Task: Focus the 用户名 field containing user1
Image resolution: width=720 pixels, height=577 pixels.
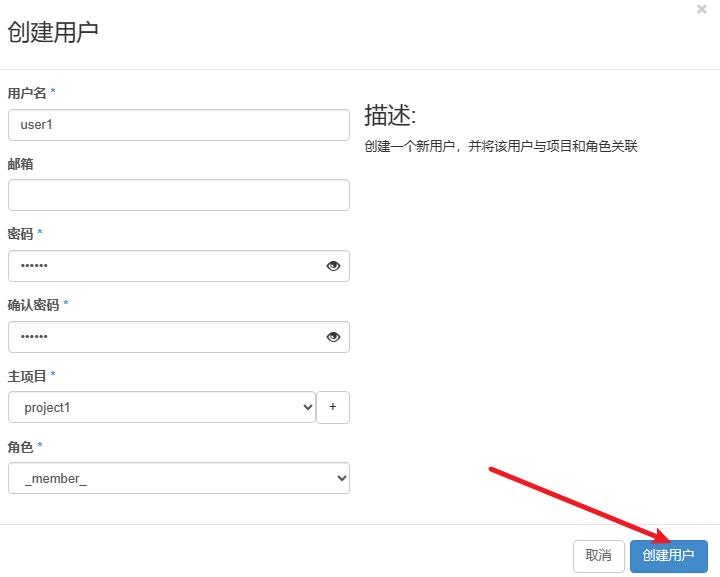Action: 178,125
